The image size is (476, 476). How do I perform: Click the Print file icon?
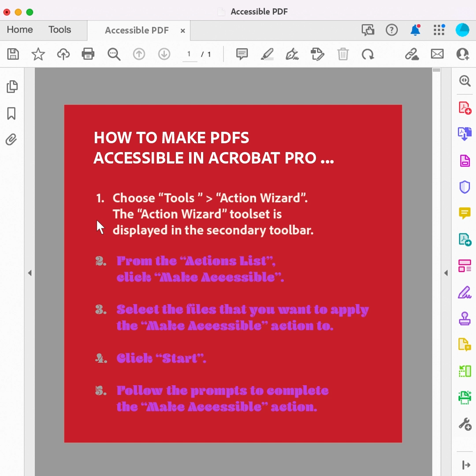[x=88, y=54]
